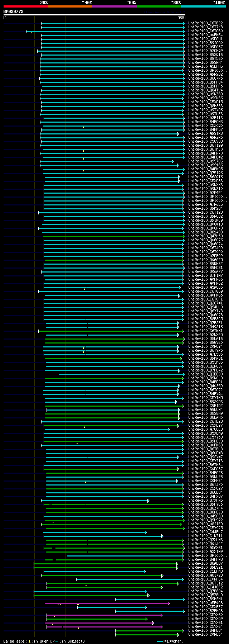This screenshot has height=644, width=229.
Task: Select the UniRef100_Q9M2B4 label
Action: point(205,208)
